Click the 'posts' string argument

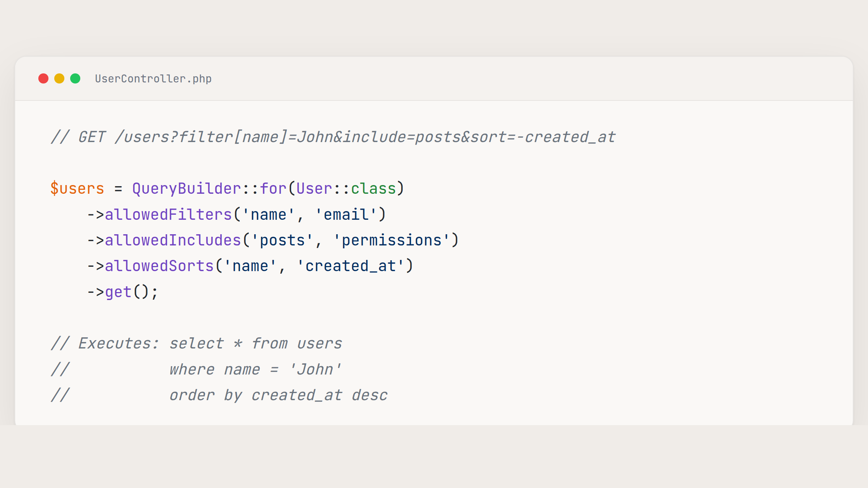tap(282, 240)
